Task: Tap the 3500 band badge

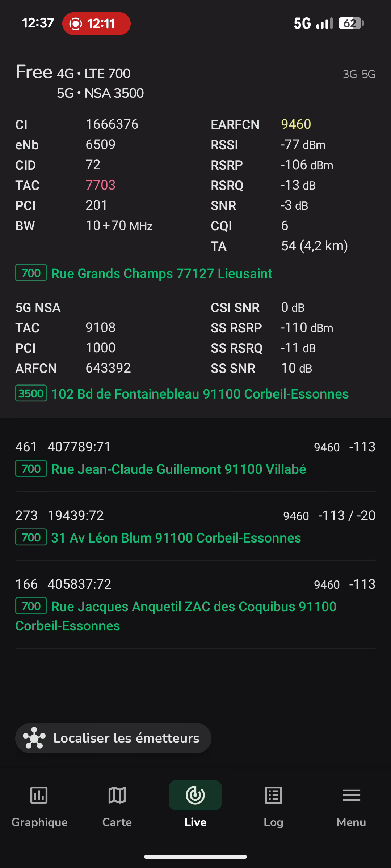Action: 31,393
